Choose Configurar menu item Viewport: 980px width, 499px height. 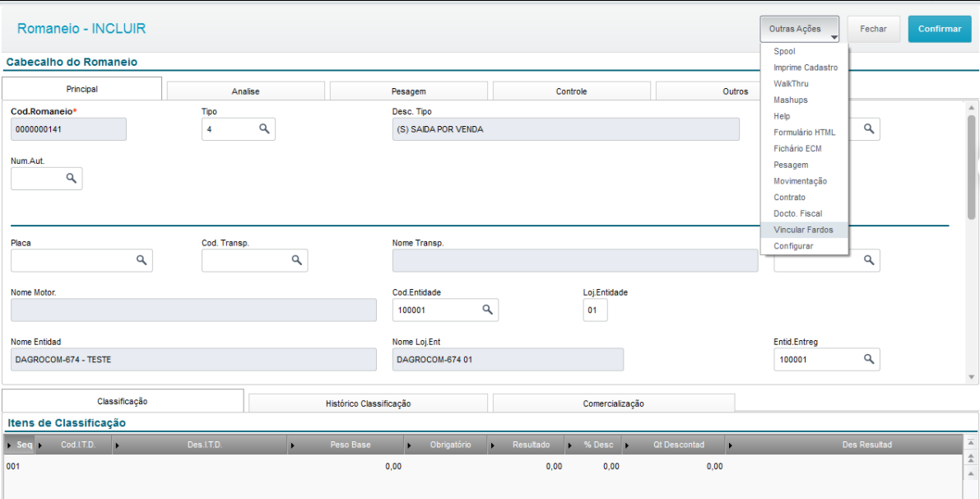tap(804, 246)
